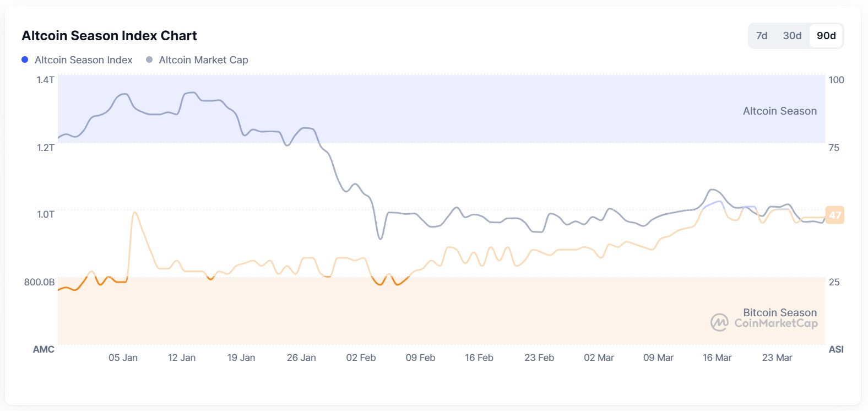The width and height of the screenshot is (868, 411).
Task: Click the CoinMarketCap logo icon
Action: (719, 322)
